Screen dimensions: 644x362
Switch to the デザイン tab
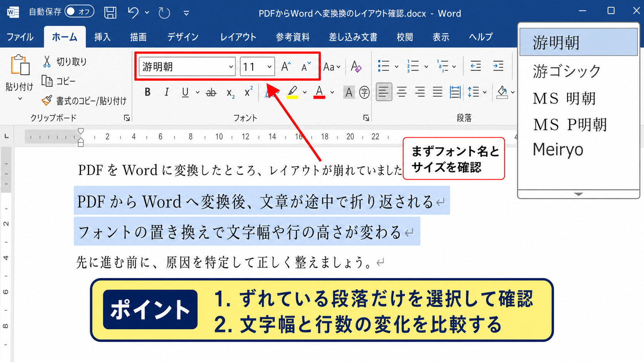[183, 37]
